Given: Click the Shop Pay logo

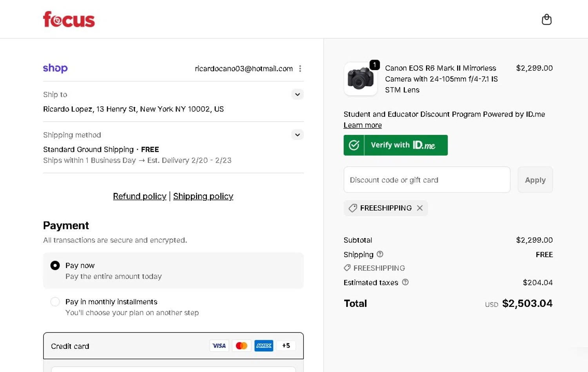Looking at the screenshot, I should 55,68.
